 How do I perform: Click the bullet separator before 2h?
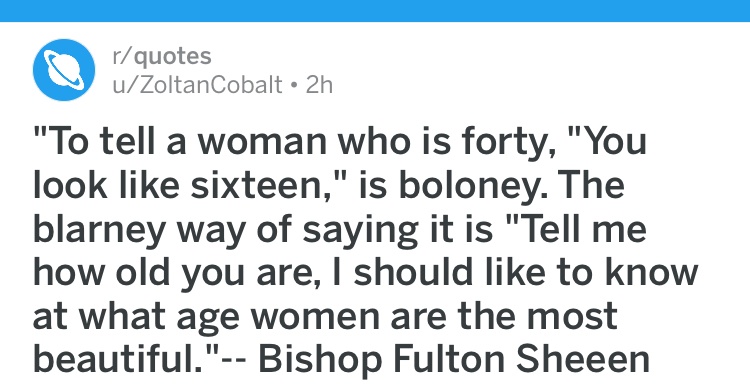294,86
